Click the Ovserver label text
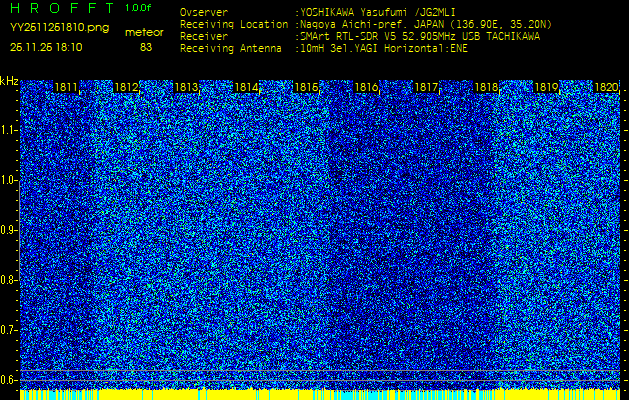The image size is (629, 400). 204,13
